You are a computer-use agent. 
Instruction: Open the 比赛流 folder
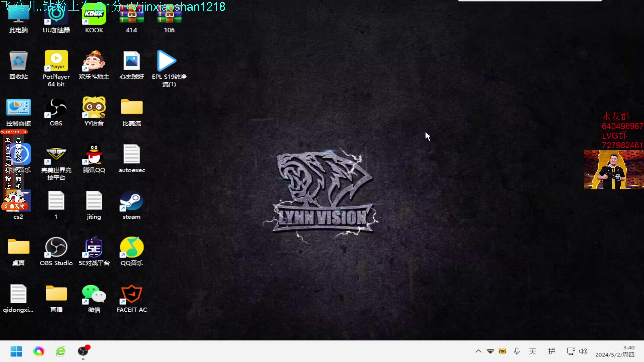(x=131, y=112)
